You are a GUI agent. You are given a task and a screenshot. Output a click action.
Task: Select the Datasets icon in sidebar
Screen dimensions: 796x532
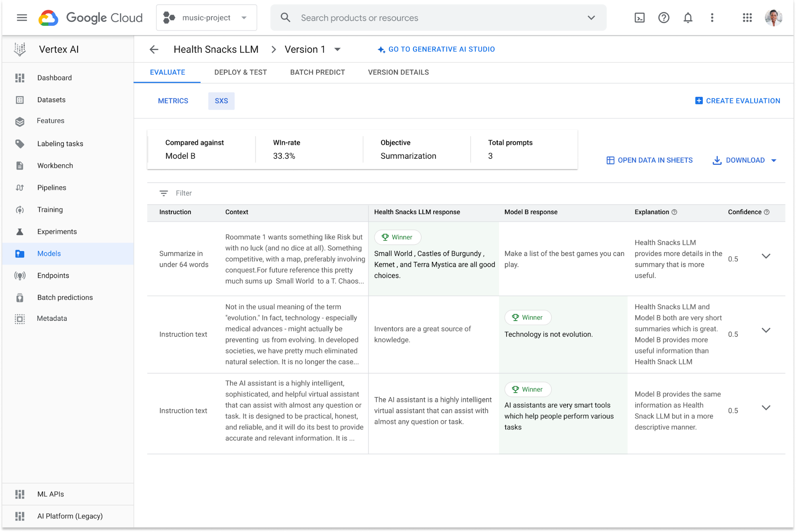click(19, 100)
